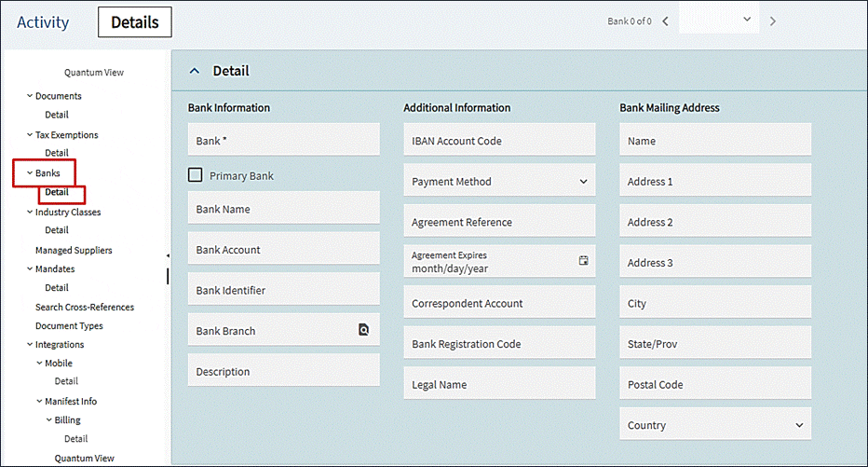The width and height of the screenshot is (868, 467).
Task: Open Search Cross-References in the tree
Action: click(85, 307)
